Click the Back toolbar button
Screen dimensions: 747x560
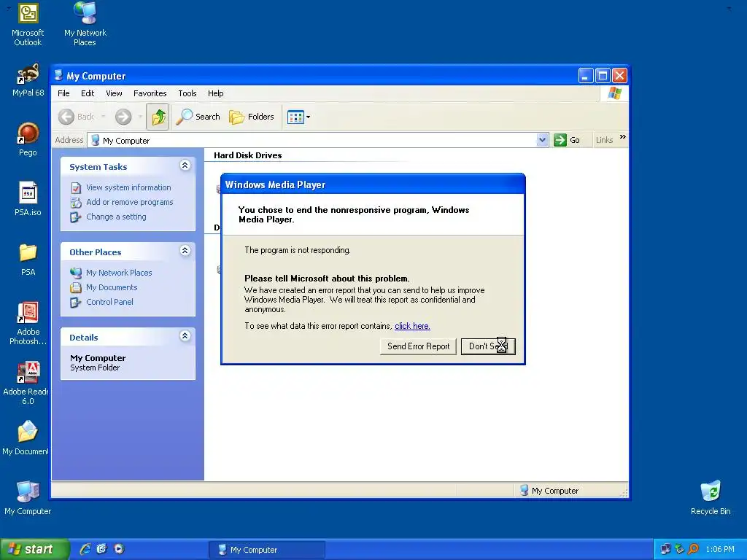pyautogui.click(x=77, y=117)
